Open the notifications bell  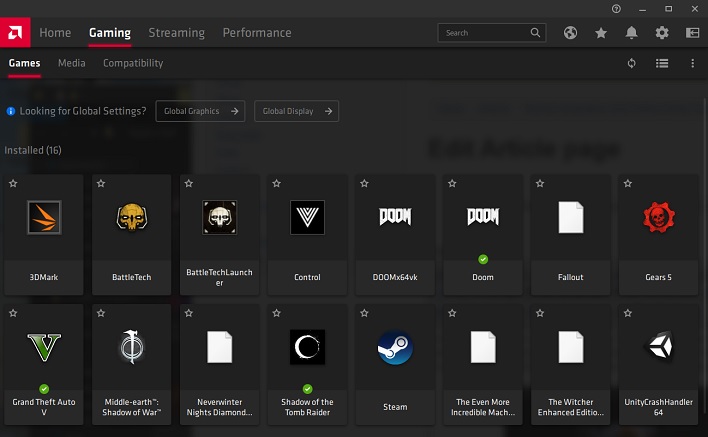(631, 33)
